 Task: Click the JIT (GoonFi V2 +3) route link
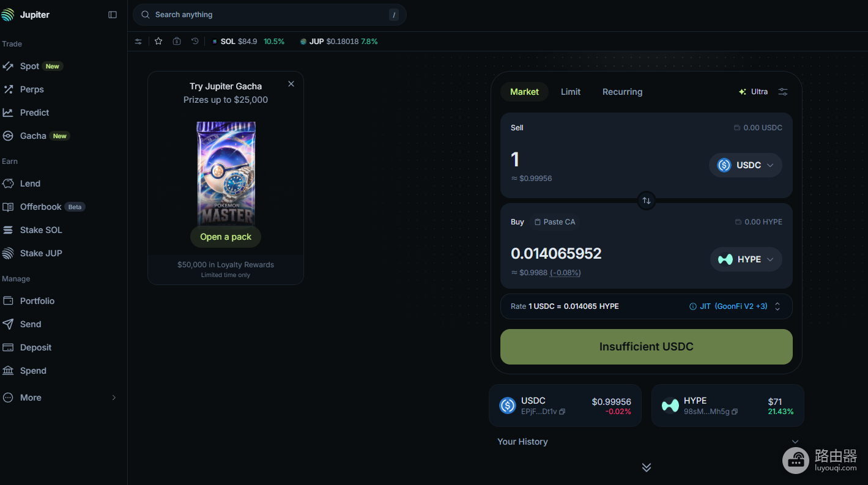(733, 306)
